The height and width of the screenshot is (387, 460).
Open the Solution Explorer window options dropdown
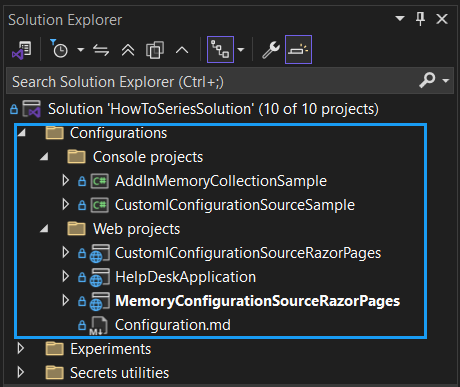[x=400, y=18]
